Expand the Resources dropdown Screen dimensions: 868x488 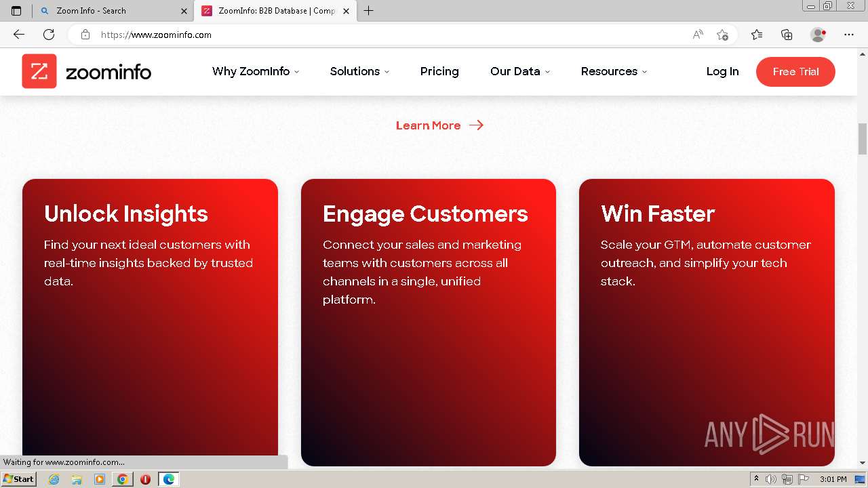pyautogui.click(x=614, y=71)
